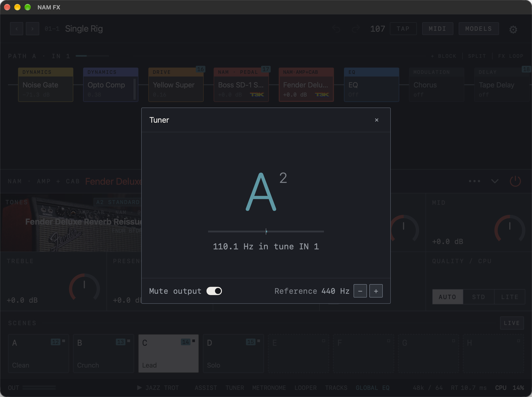Select scene A Clean
Image resolution: width=532 pixels, height=397 pixels.
[38, 354]
